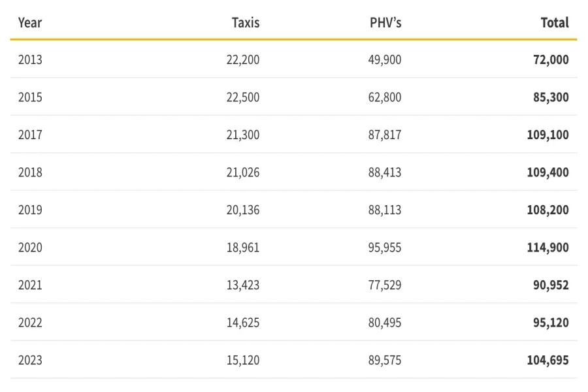Image resolution: width=588 pixels, height=392 pixels.
Task: Click the 2022 total 95,120
Action: (550, 323)
